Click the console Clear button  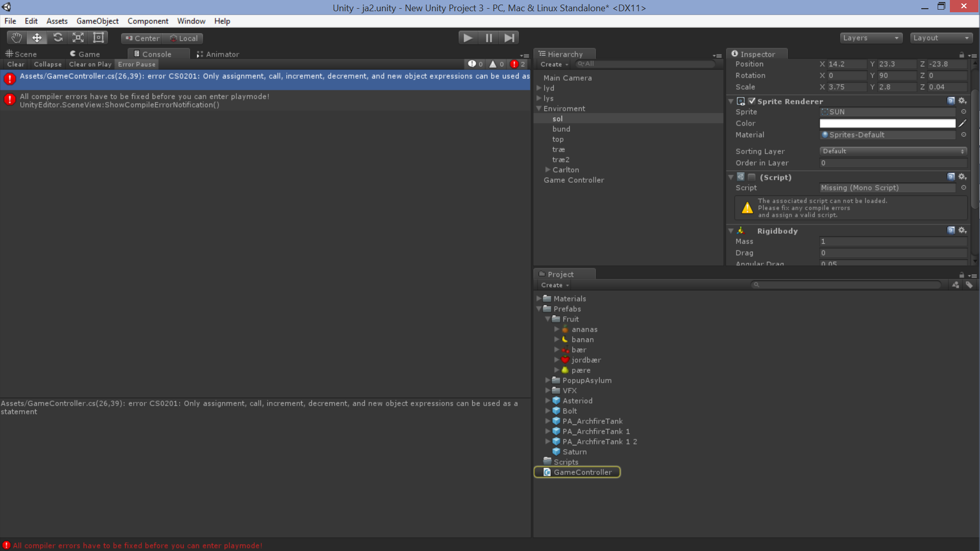(x=15, y=64)
